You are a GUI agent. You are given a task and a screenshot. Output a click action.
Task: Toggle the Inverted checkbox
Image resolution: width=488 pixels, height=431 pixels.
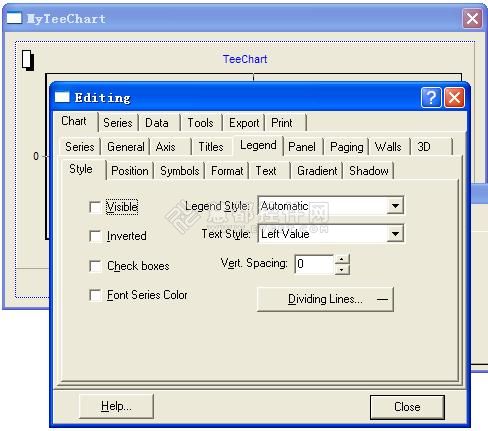95,236
